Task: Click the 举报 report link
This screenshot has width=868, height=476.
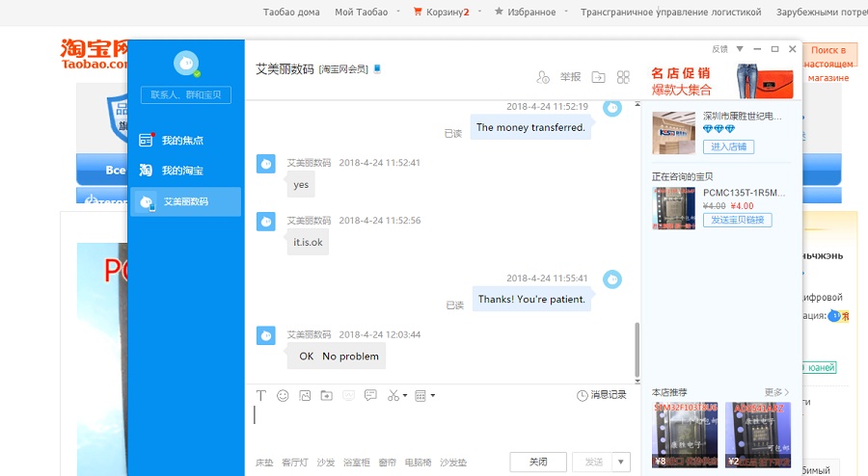Action: pos(570,77)
